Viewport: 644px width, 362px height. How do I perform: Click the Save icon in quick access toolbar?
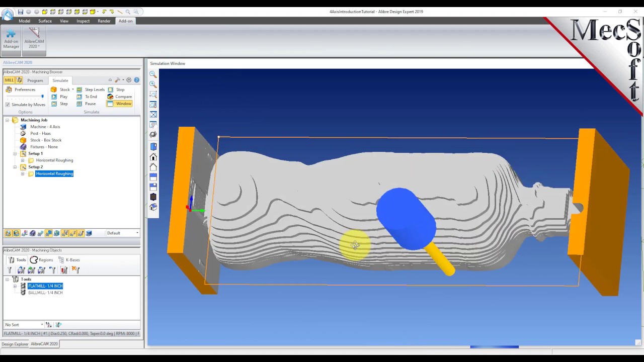20,12
